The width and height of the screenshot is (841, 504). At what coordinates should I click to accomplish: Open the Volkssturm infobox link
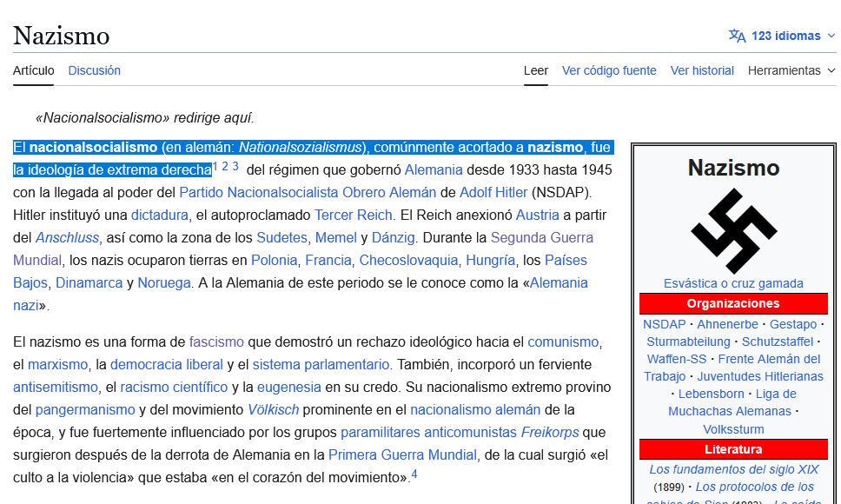[x=733, y=429]
